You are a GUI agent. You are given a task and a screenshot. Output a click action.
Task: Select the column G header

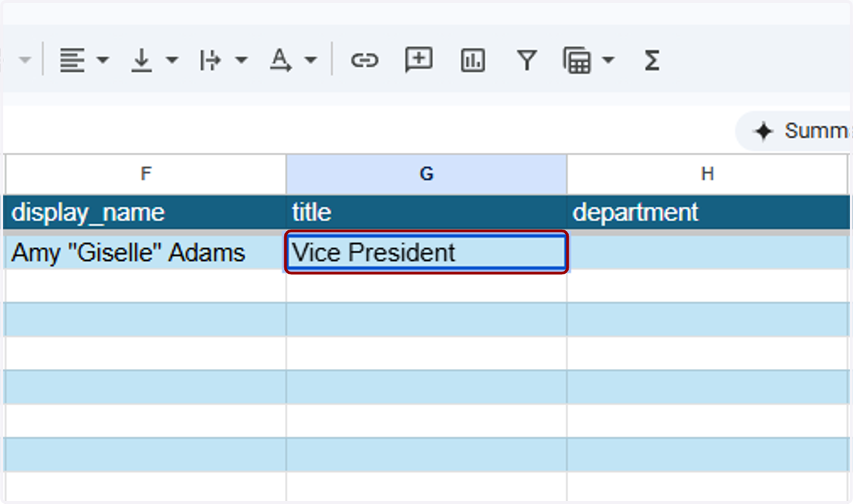pyautogui.click(x=426, y=174)
